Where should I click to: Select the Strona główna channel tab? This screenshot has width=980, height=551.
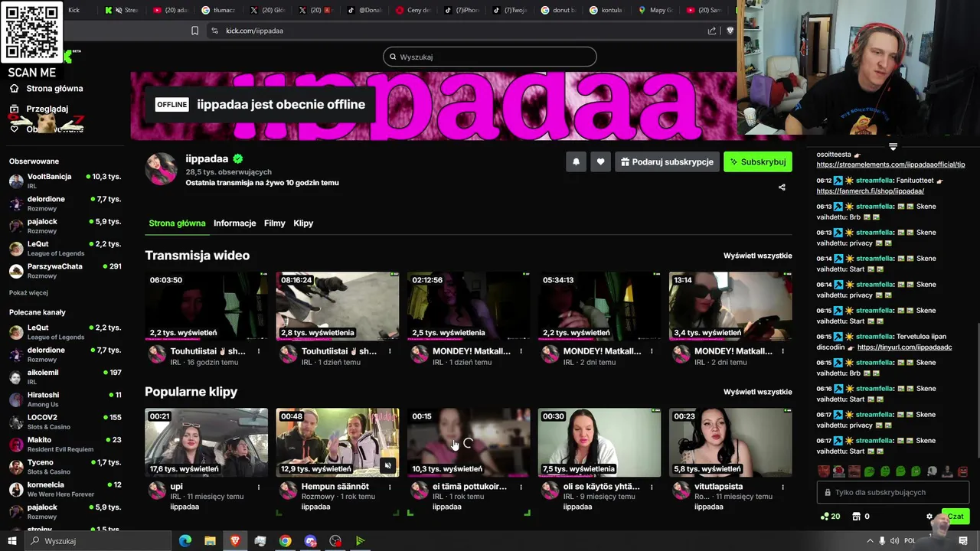click(177, 223)
